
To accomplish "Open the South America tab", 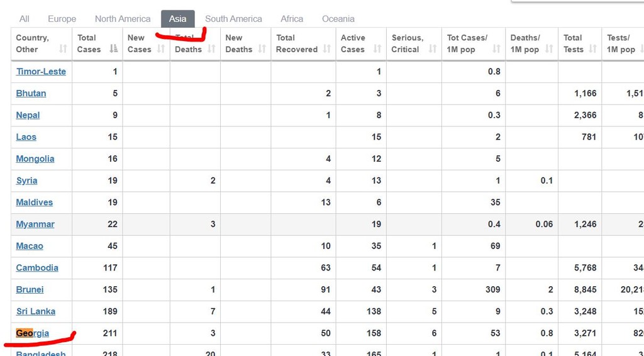I will tap(233, 19).
